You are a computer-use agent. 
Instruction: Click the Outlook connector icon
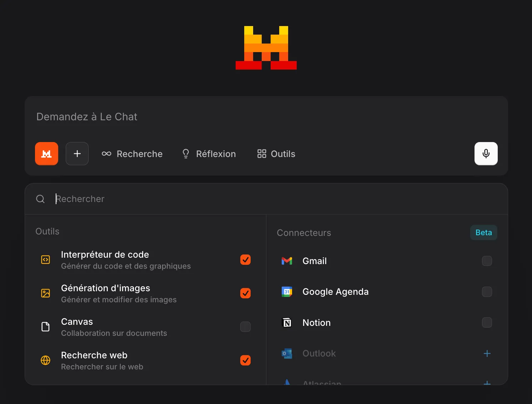click(x=287, y=353)
